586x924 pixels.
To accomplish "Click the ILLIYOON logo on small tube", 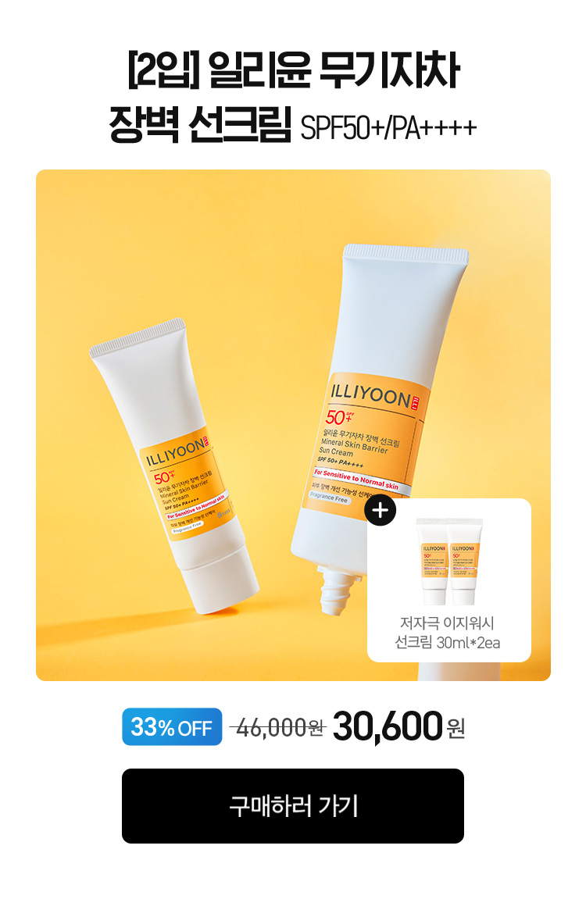I will point(174,452).
